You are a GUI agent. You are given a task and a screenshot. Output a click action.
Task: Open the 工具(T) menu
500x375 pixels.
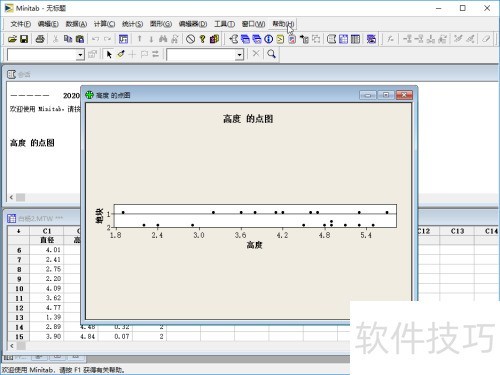[224, 24]
